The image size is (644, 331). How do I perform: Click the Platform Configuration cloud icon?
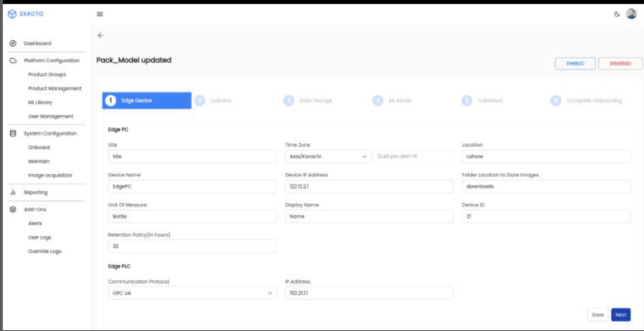pyautogui.click(x=12, y=59)
